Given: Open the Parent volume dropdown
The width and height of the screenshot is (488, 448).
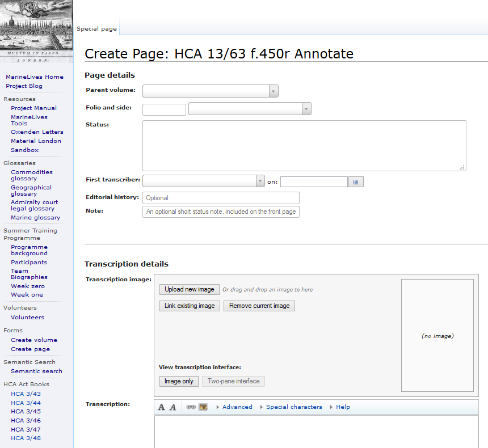Looking at the screenshot, I should (210, 91).
